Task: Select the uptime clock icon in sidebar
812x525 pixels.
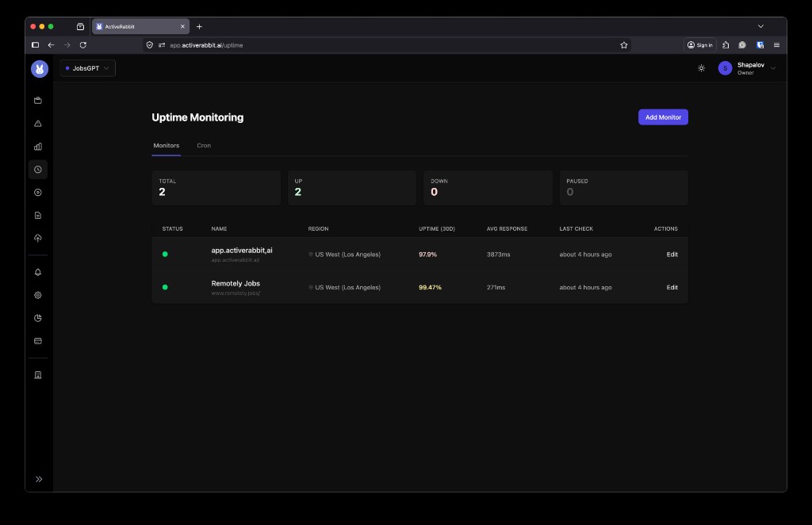Action: point(38,169)
